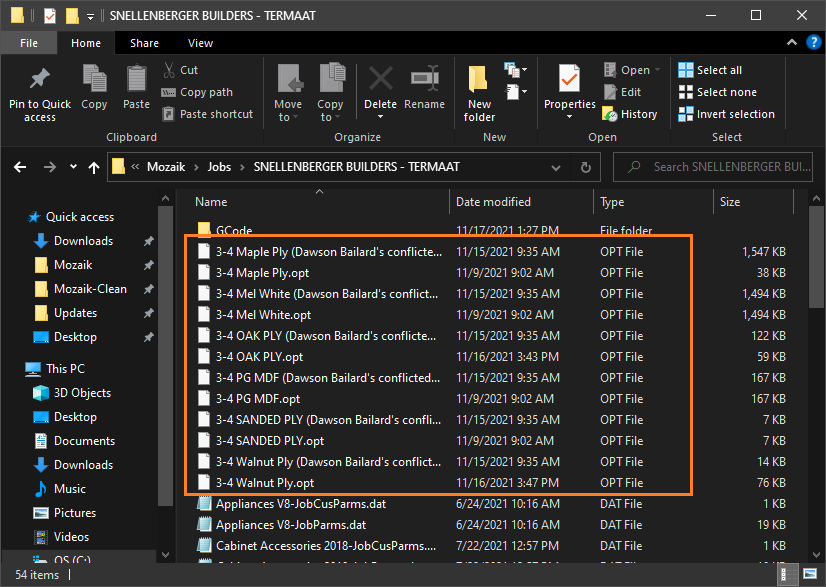Switch to the View ribbon tab
Viewport: 826px width, 587px height.
[200, 43]
